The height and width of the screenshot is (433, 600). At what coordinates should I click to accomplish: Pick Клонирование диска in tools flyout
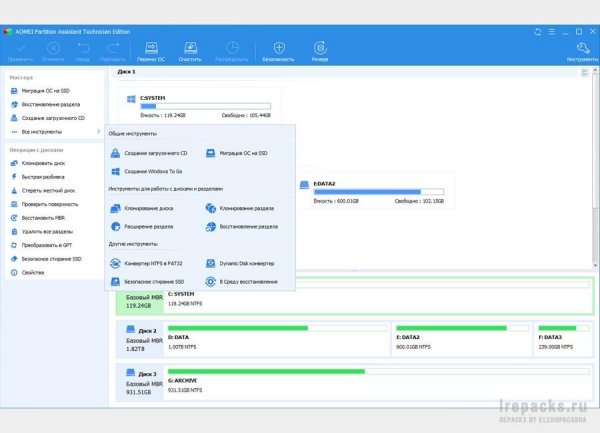[142, 208]
